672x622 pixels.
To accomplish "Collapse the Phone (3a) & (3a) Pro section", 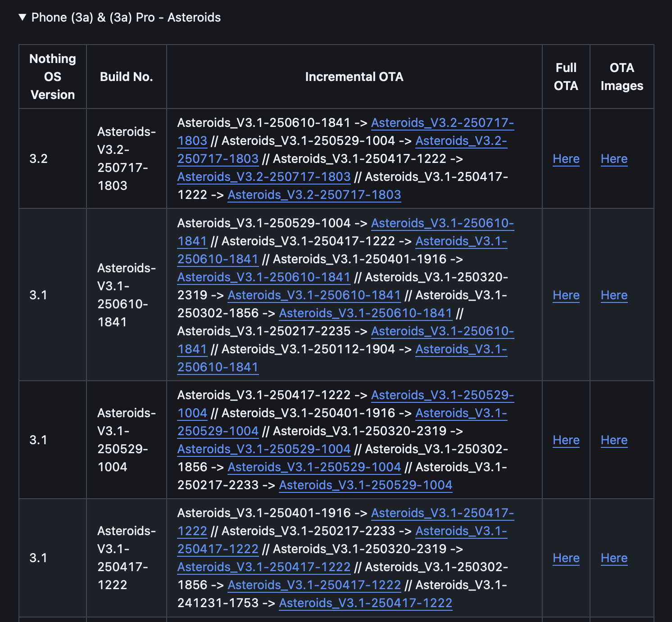I will 23,18.
